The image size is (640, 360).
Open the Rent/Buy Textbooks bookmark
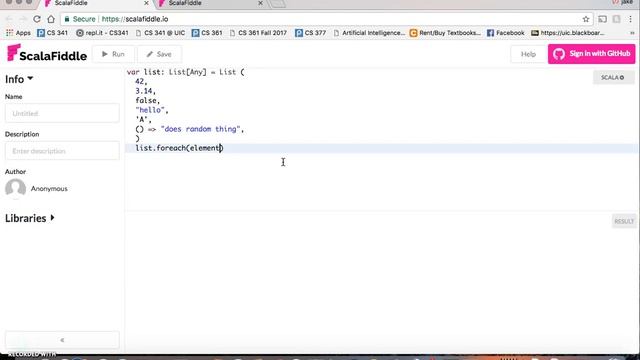click(445, 33)
